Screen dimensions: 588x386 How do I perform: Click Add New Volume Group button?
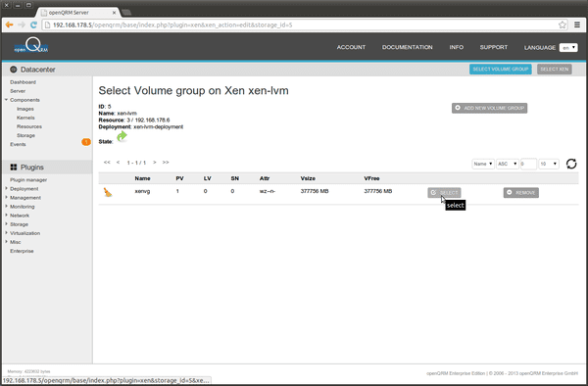coord(489,108)
